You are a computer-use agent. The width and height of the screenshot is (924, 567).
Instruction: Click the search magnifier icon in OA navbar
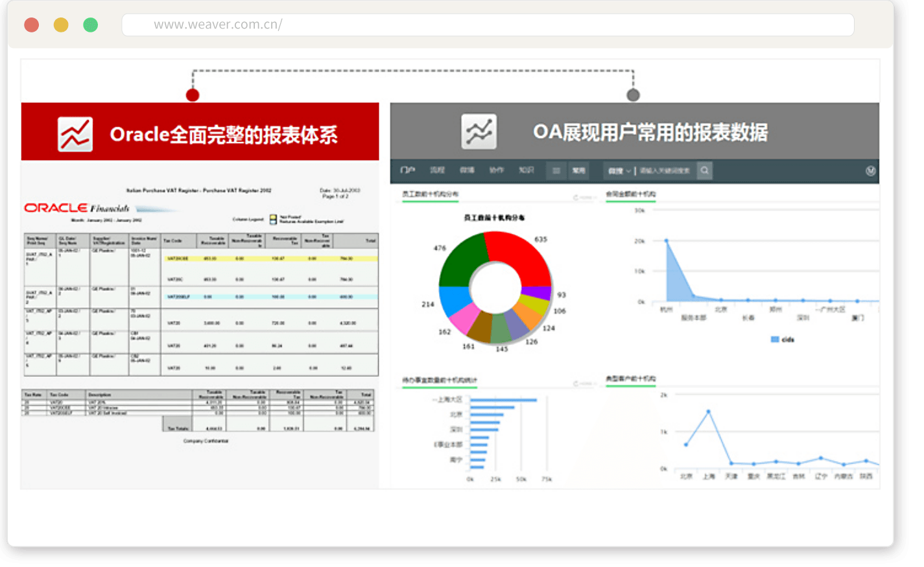pyautogui.click(x=704, y=170)
